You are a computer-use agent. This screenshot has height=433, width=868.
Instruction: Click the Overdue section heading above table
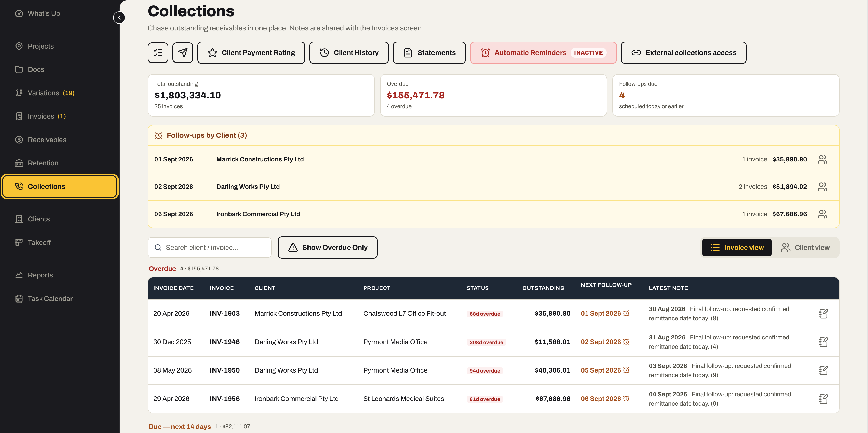(x=162, y=268)
